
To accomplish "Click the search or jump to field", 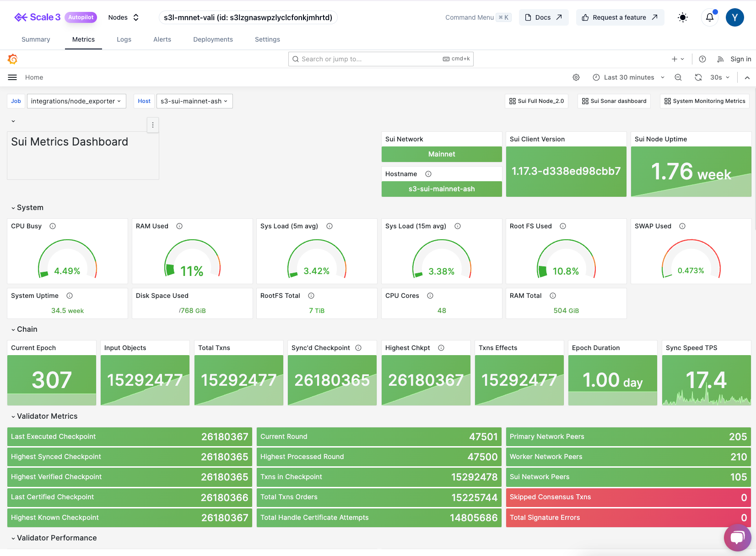I will [x=380, y=59].
